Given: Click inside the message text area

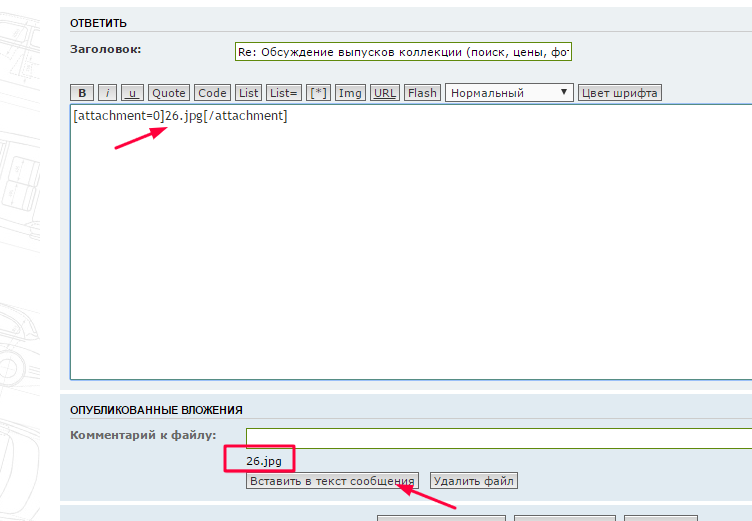Looking at the screenshot, I should click(410, 250).
